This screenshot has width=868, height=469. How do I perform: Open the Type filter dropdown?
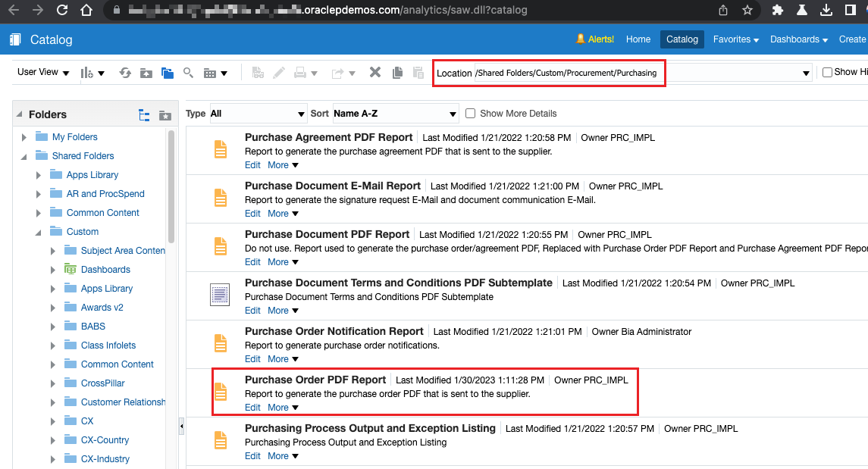[x=258, y=113]
